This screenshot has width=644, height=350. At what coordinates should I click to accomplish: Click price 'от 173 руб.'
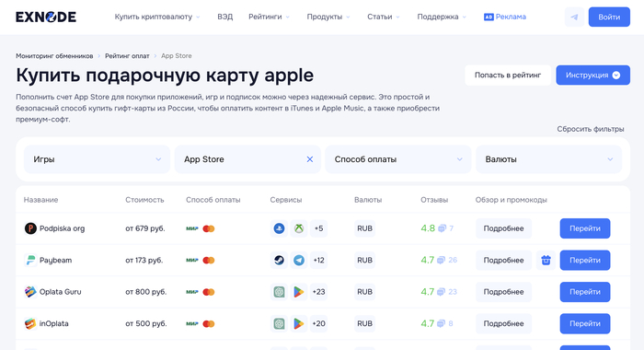pos(144,260)
